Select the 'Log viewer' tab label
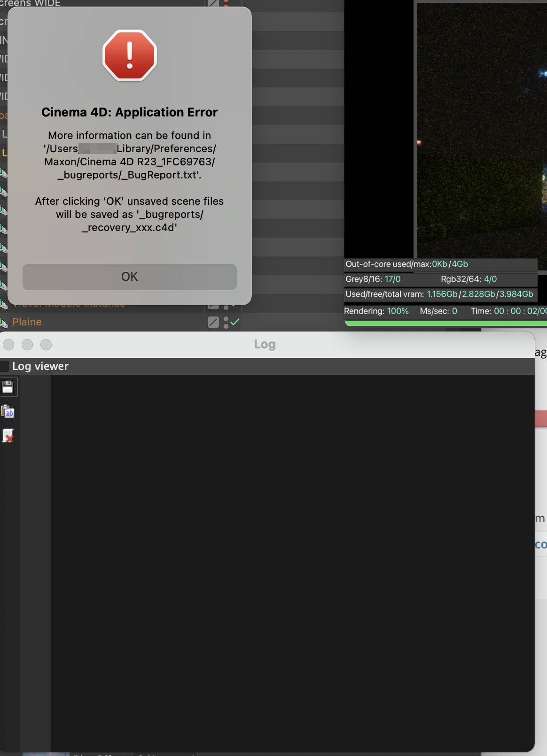This screenshot has height=756, width=547. pyautogui.click(x=40, y=366)
